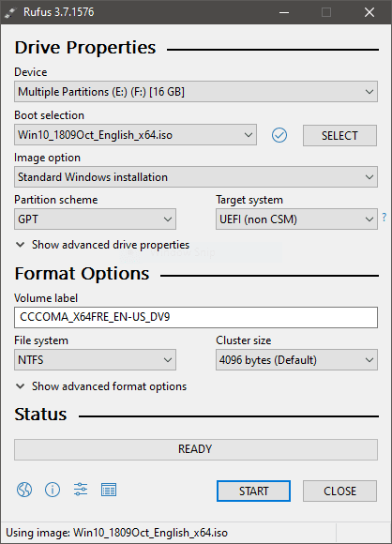Screen dimensions: 392x544
Task: Click the READY status progress bar
Action: [x=196, y=449]
